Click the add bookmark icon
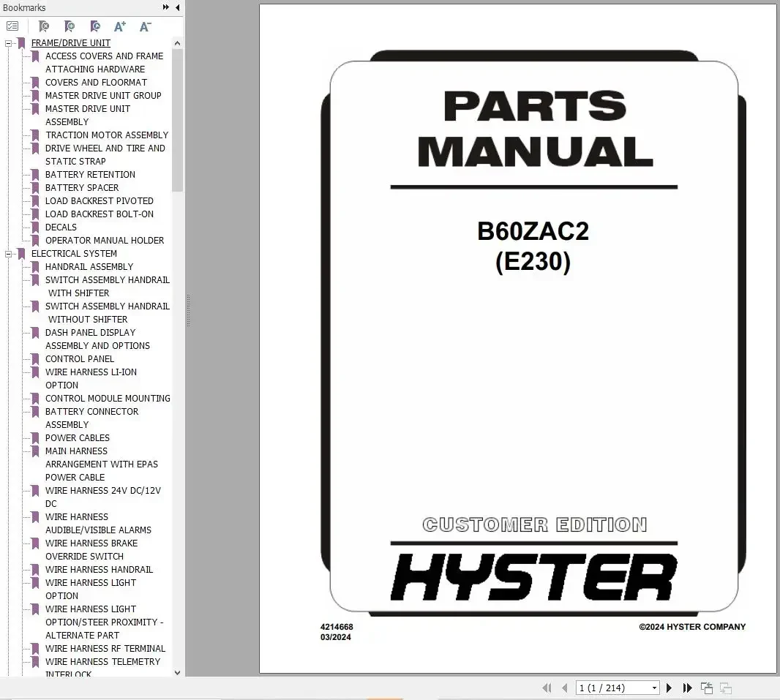The width and height of the screenshot is (780, 700). pyautogui.click(x=70, y=26)
